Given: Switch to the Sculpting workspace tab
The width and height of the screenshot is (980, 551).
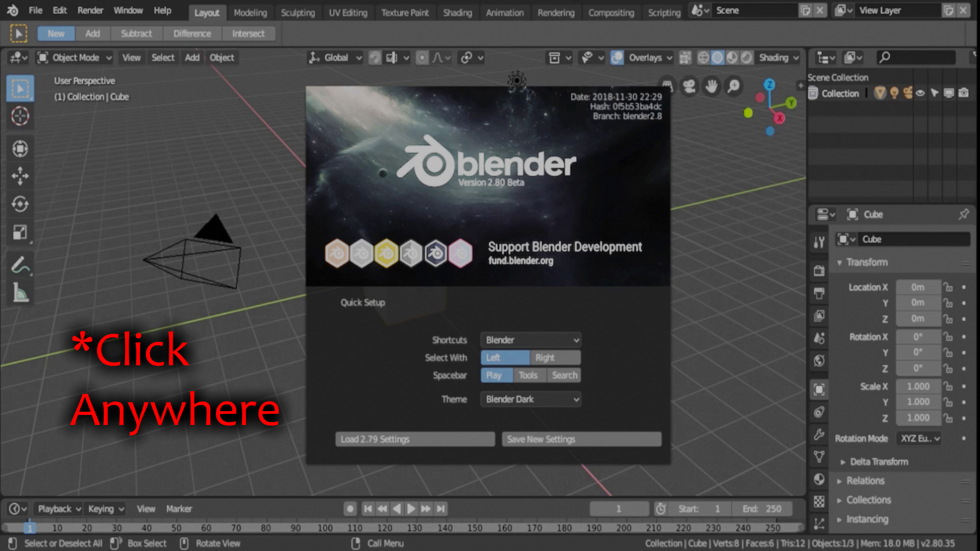Looking at the screenshot, I should 298,12.
